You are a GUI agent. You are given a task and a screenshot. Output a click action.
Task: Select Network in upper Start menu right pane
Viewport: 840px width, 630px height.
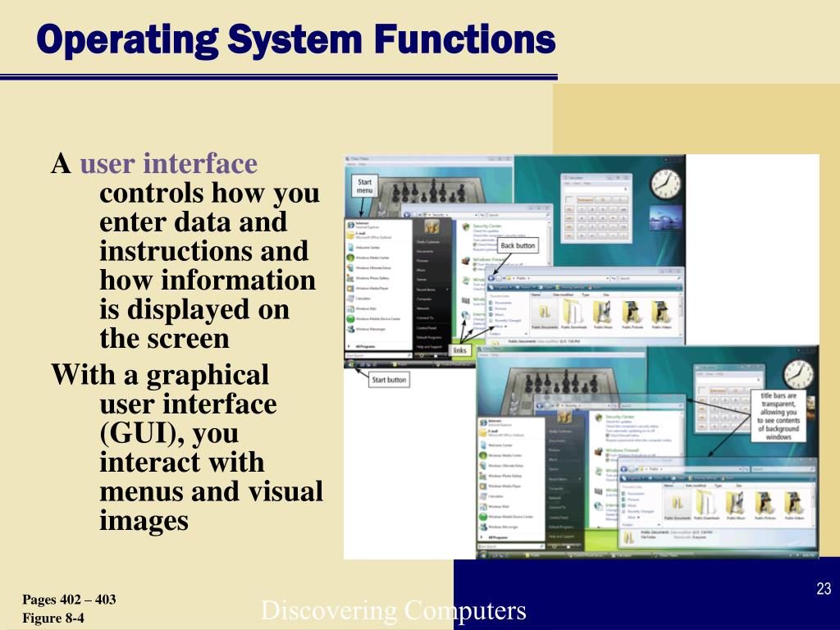coord(423,308)
